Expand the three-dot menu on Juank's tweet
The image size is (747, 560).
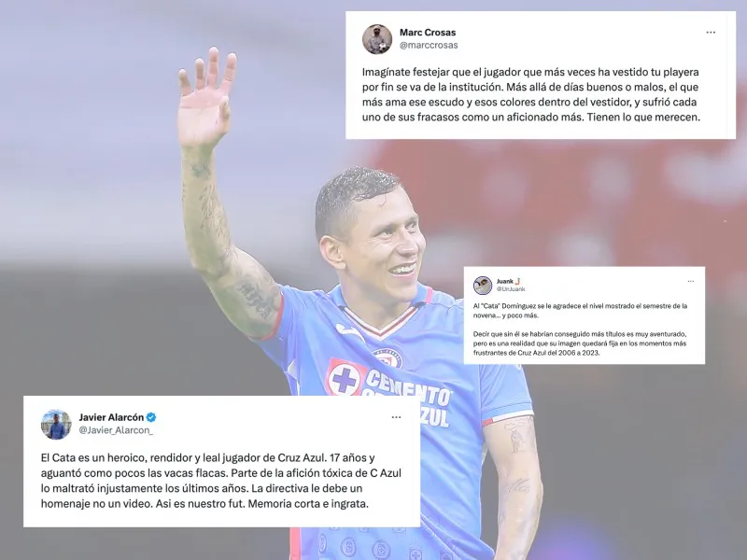[691, 282]
